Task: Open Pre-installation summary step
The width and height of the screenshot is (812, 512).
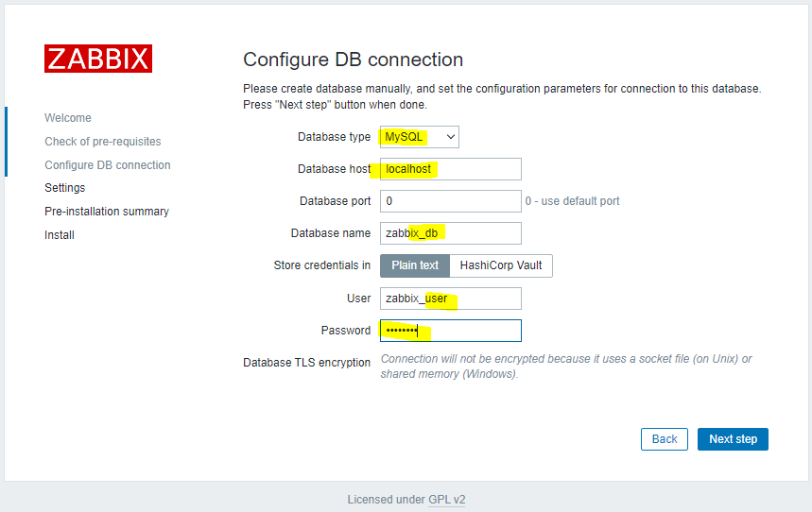Action: tap(107, 212)
